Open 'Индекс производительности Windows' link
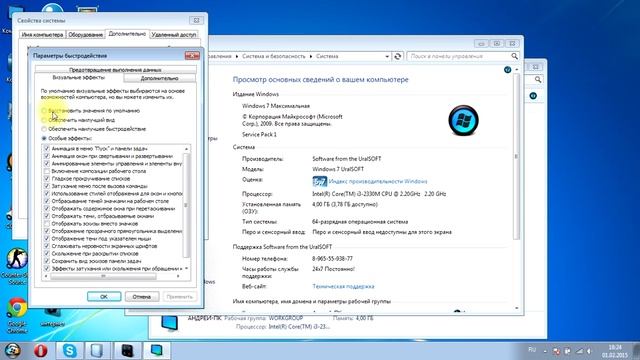This screenshot has height=360, width=640. pos(378,181)
